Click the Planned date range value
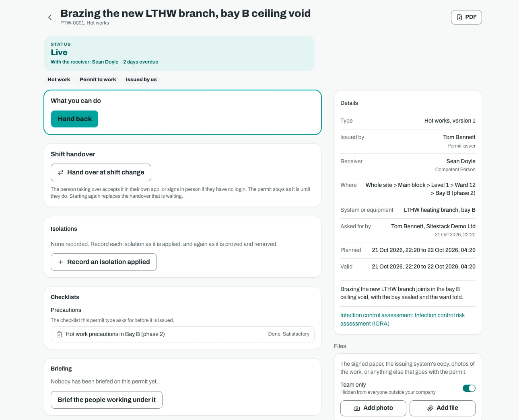The height and width of the screenshot is (420, 519). (424, 250)
